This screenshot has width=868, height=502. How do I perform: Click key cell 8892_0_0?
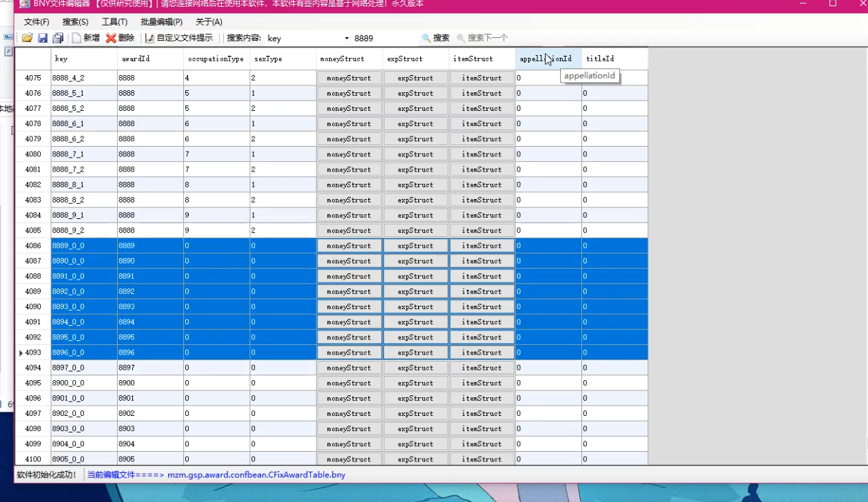coord(84,291)
